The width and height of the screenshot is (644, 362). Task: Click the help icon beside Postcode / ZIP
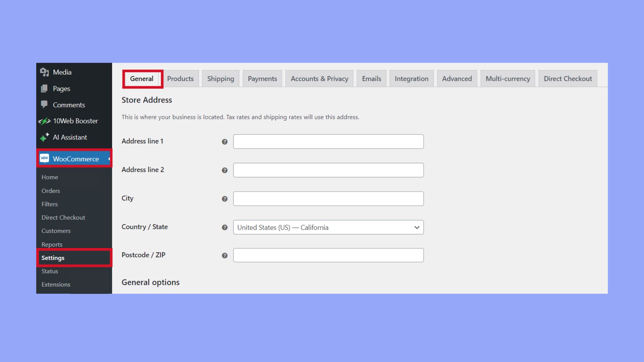(x=224, y=255)
